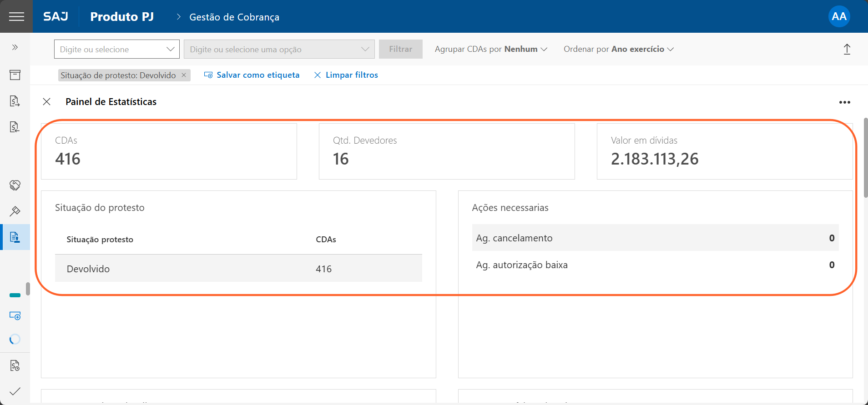
Task: Click Produto PJ in the header
Action: click(122, 16)
